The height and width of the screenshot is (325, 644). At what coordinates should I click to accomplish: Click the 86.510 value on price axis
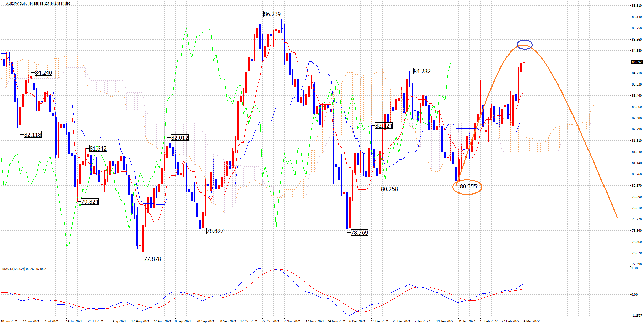637,6
